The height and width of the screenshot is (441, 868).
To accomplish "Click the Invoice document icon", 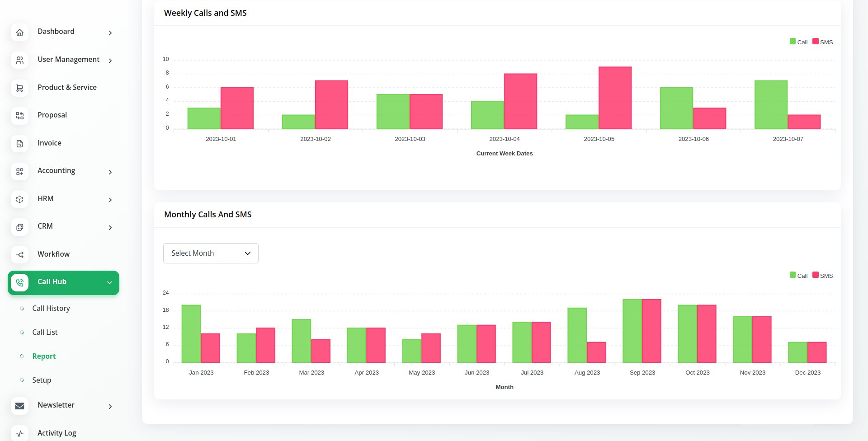I will click(x=19, y=144).
